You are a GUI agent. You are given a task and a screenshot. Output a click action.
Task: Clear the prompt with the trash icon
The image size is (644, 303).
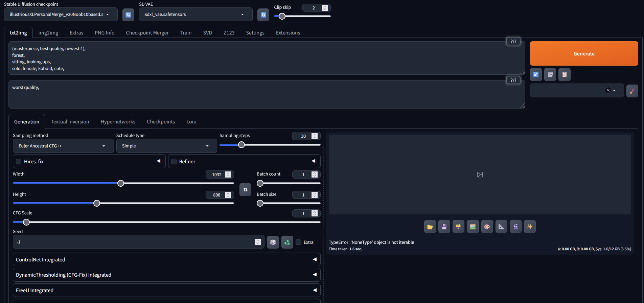[550, 74]
